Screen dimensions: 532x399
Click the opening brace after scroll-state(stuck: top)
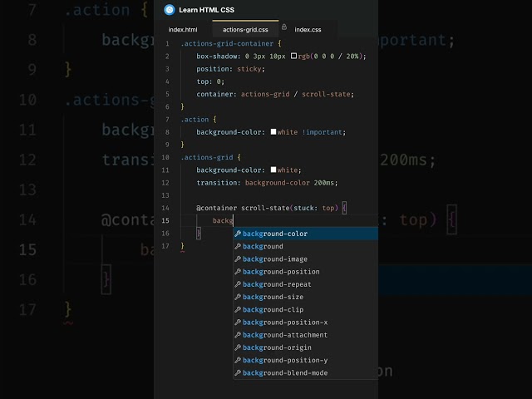coord(344,208)
